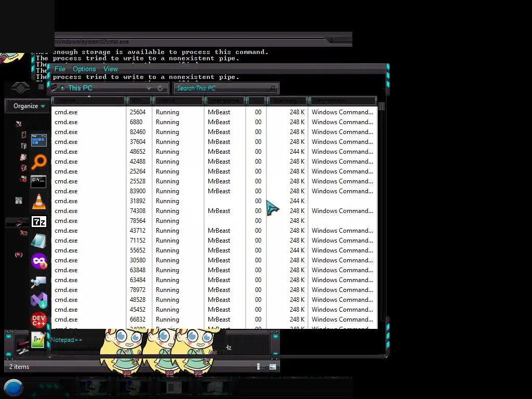Click PID 63848 cell
The width and height of the screenshot is (532, 399).
137,270
